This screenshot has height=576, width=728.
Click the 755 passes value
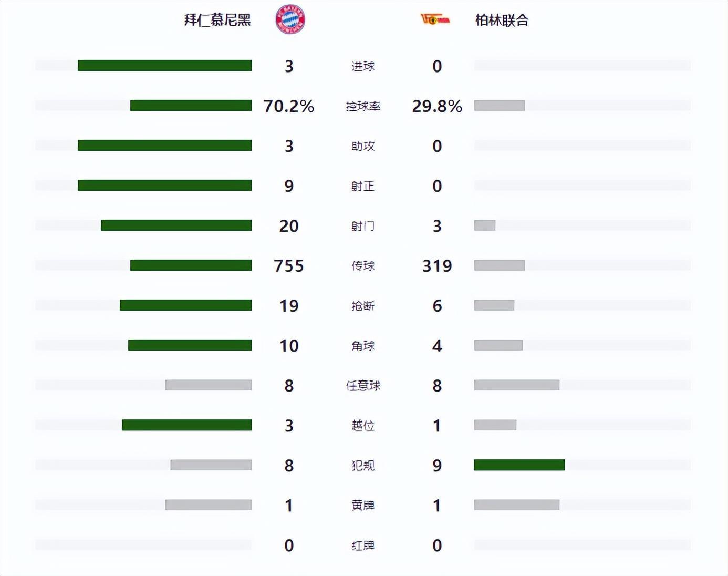(x=289, y=266)
